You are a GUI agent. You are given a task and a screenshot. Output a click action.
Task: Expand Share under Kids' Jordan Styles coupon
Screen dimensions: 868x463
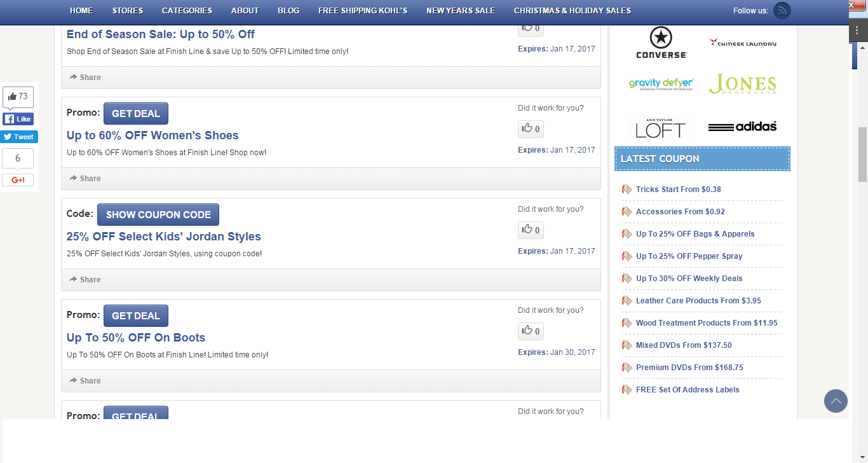85,280
